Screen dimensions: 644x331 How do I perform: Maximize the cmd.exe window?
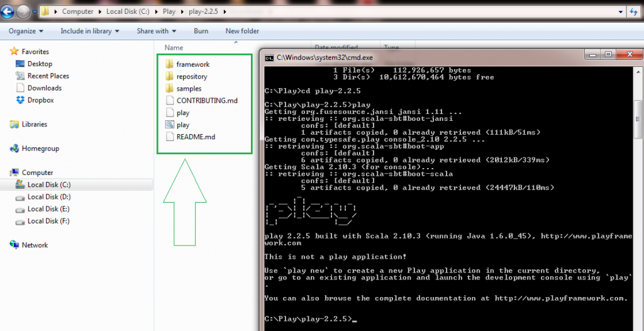(x=609, y=54)
